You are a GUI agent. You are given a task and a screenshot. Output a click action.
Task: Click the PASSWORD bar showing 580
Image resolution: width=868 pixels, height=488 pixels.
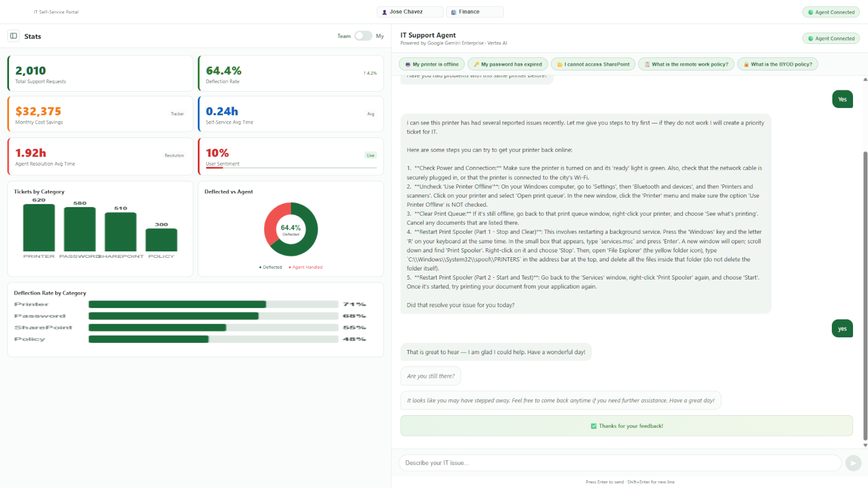[x=80, y=230]
